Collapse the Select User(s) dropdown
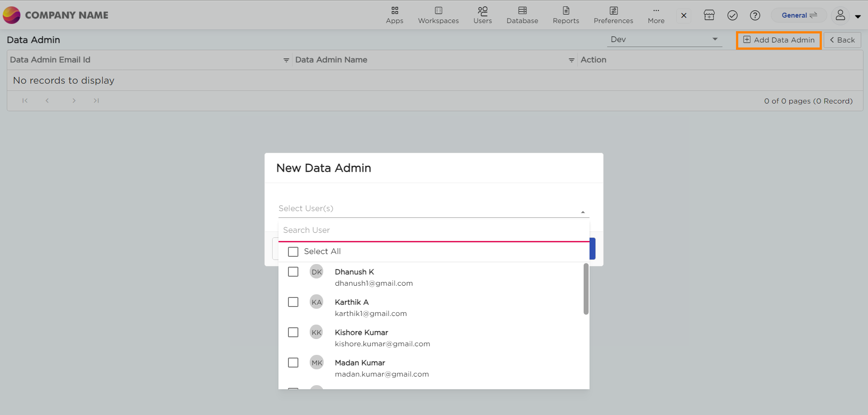 (583, 212)
